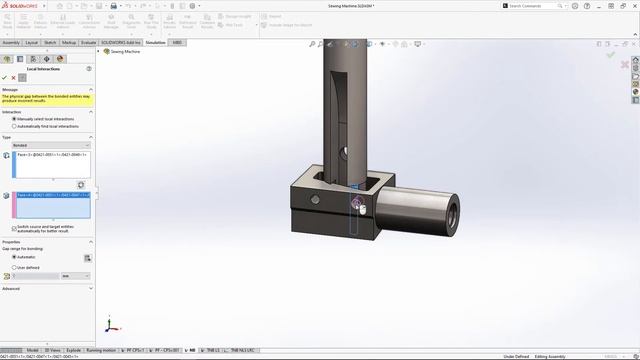The width and height of the screenshot is (640, 360).
Task: Click the help question mark in title bar
Action: coord(587,6)
